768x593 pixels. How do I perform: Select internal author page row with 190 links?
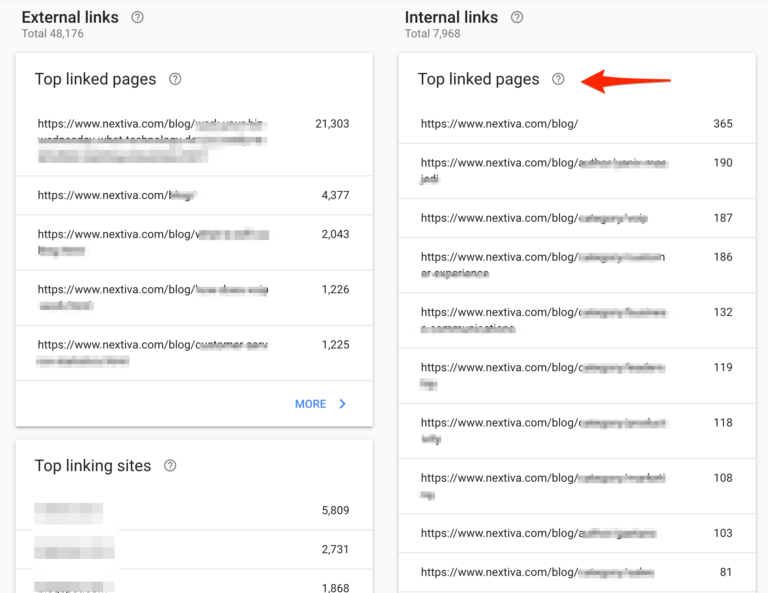coord(576,170)
